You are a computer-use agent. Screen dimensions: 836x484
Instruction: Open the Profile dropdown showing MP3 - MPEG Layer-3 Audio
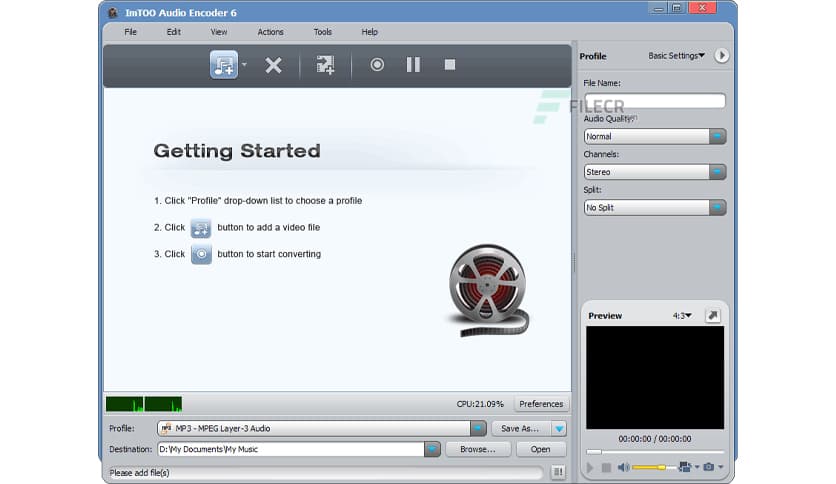pyautogui.click(x=322, y=428)
